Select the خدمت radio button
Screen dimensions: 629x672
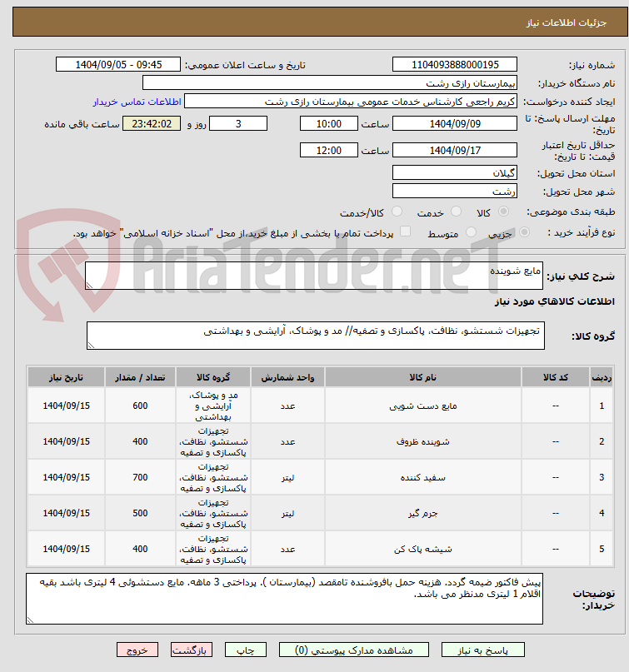[x=457, y=212]
